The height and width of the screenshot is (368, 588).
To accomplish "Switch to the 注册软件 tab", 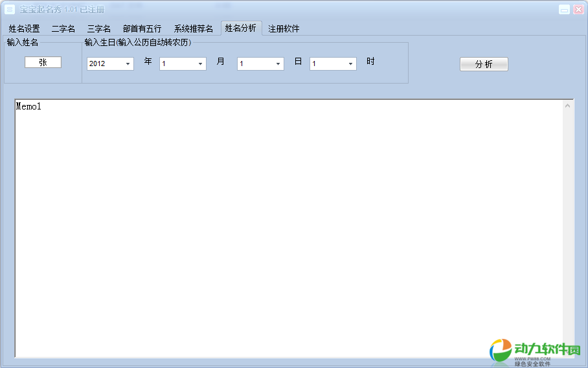I will click(284, 29).
